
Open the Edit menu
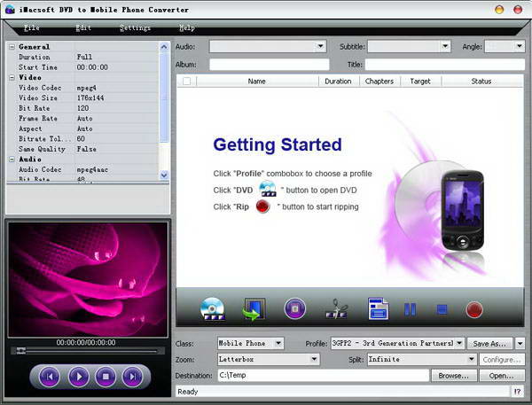pos(82,28)
